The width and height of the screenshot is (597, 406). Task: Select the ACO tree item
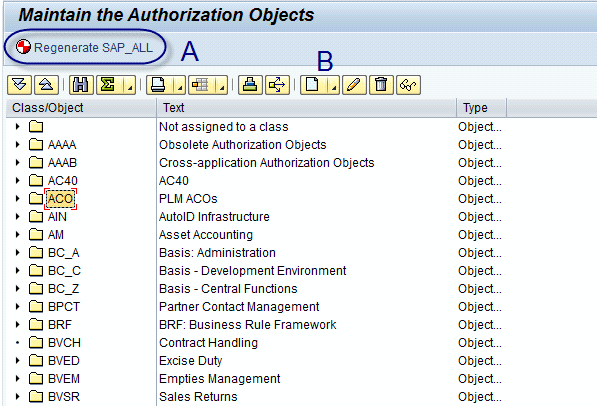(61, 199)
